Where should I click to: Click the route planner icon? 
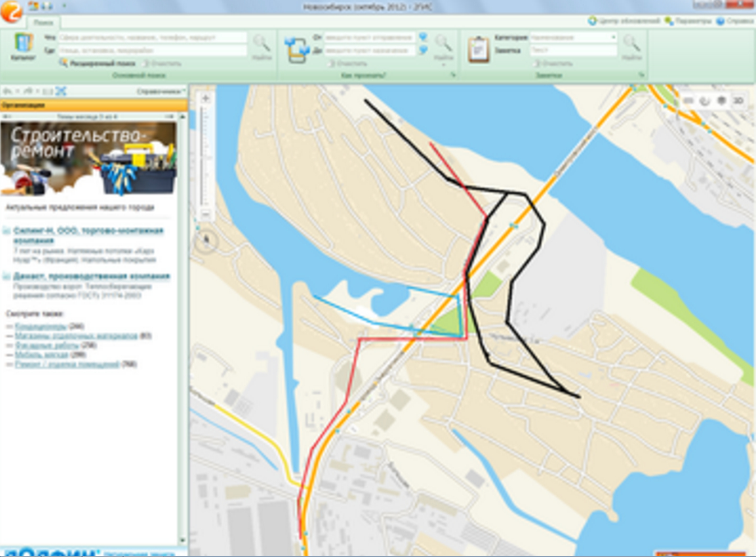point(296,49)
